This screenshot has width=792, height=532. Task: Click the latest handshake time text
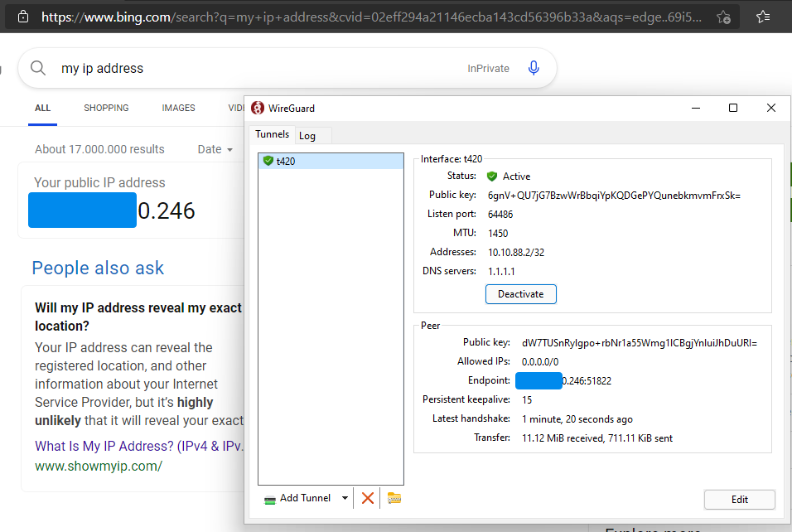click(577, 419)
